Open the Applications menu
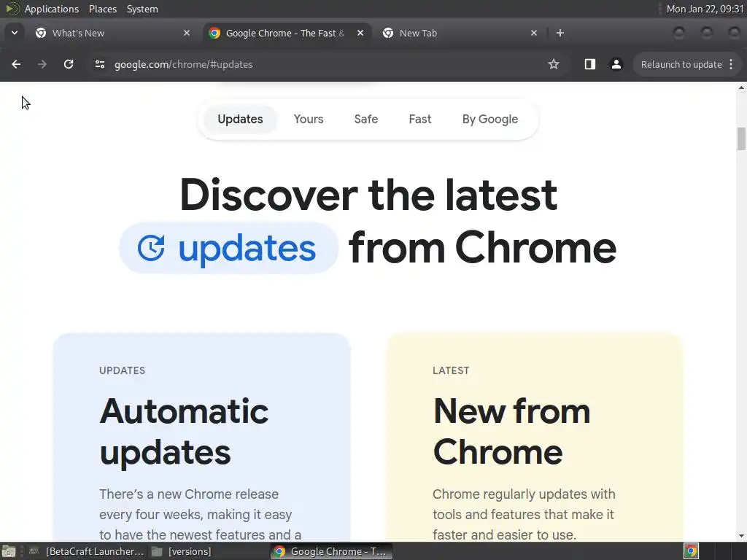 pyautogui.click(x=52, y=9)
